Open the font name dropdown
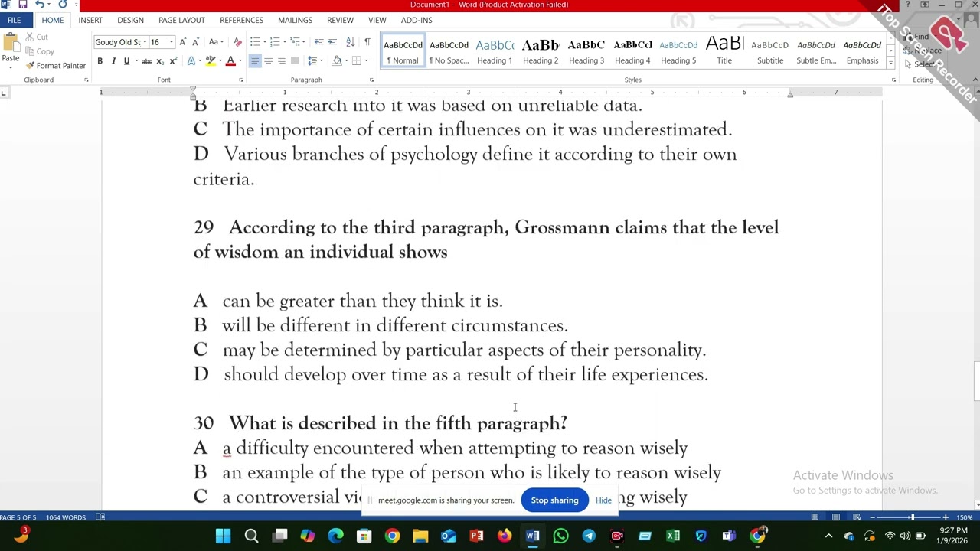Viewport: 980px width, 551px height. point(145,42)
